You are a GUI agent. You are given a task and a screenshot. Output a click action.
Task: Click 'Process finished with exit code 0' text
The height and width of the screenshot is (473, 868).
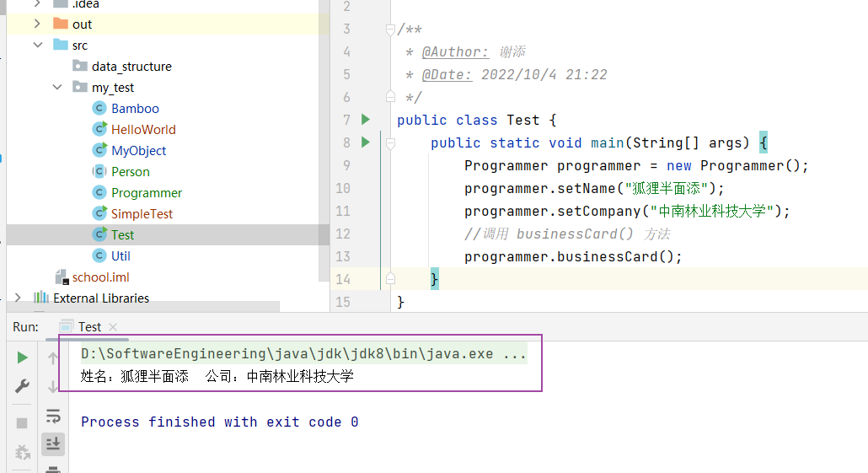220,422
